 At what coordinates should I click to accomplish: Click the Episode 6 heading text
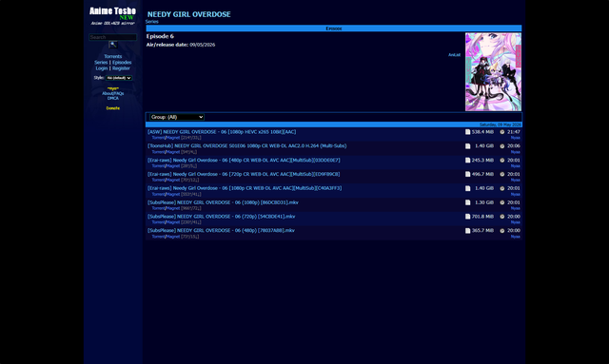click(x=160, y=36)
